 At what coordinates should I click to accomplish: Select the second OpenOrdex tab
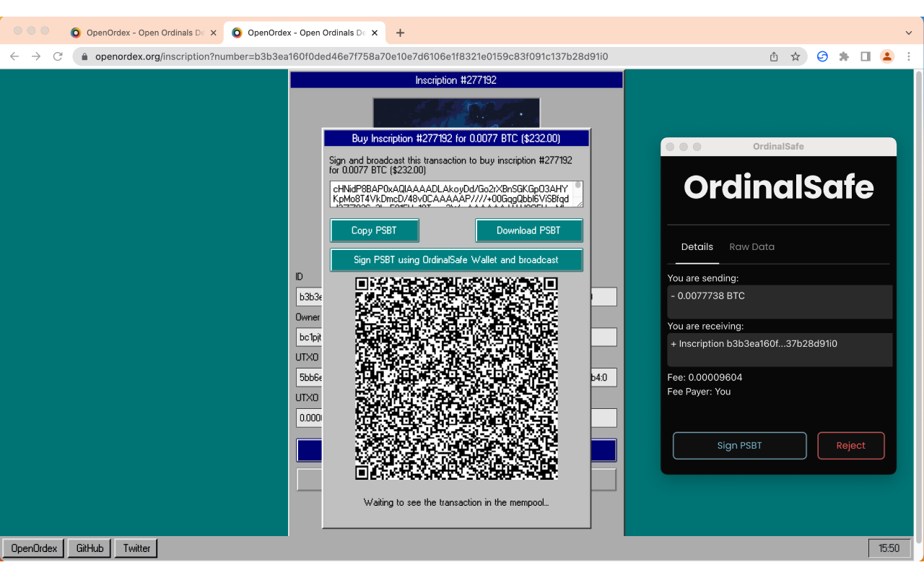[x=303, y=33]
